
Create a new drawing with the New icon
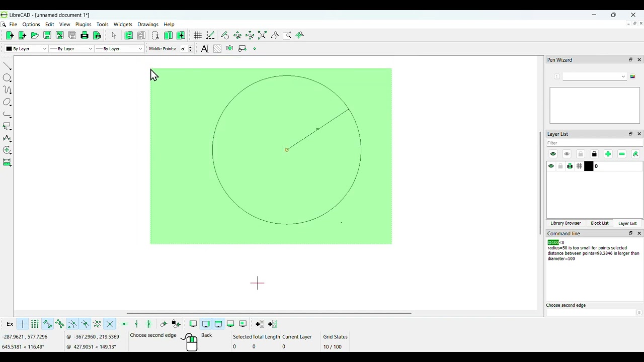pyautogui.click(x=10, y=35)
